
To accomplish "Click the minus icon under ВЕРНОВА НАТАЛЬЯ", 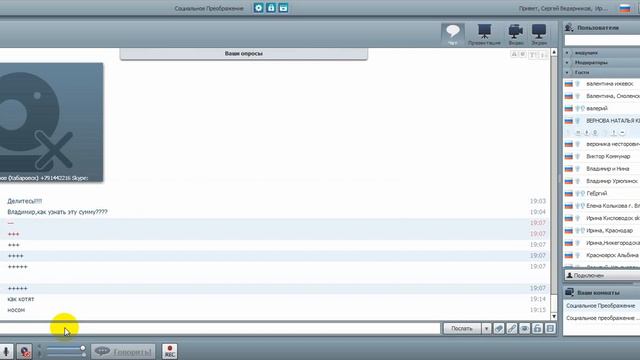I will (622, 133).
